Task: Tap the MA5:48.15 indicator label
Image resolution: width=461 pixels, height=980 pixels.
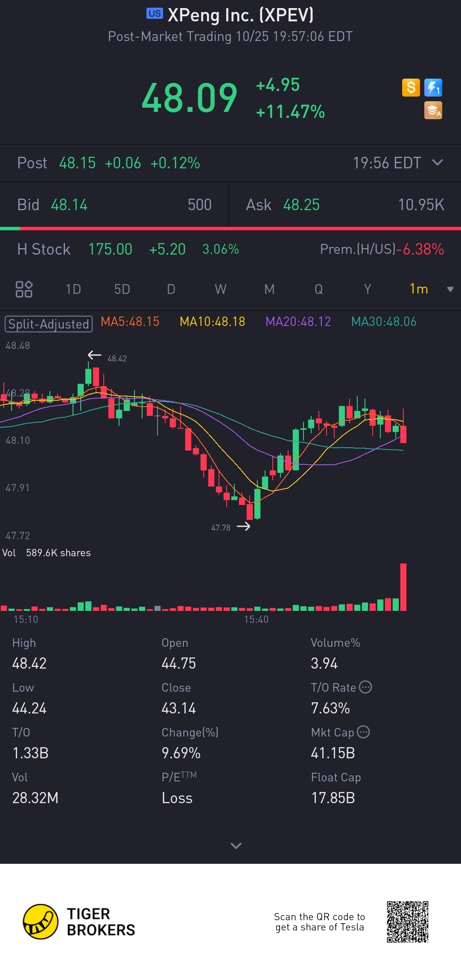Action: (130, 322)
